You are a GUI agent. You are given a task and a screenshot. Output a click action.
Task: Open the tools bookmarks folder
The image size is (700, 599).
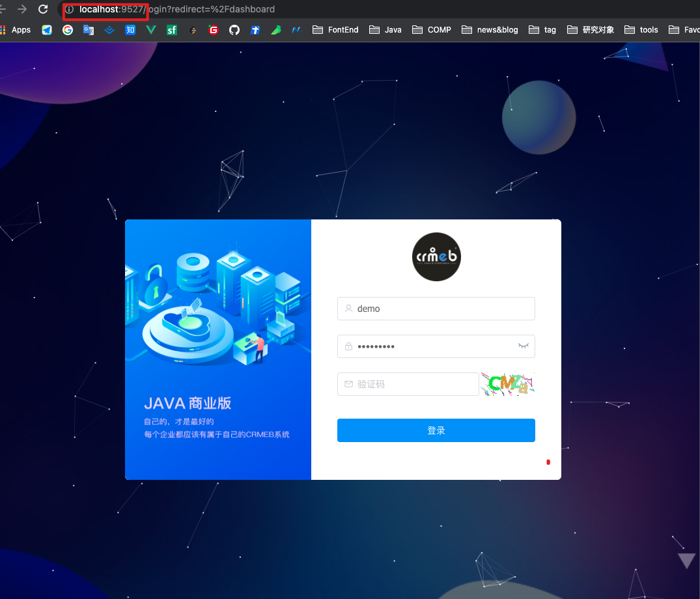[x=641, y=29]
